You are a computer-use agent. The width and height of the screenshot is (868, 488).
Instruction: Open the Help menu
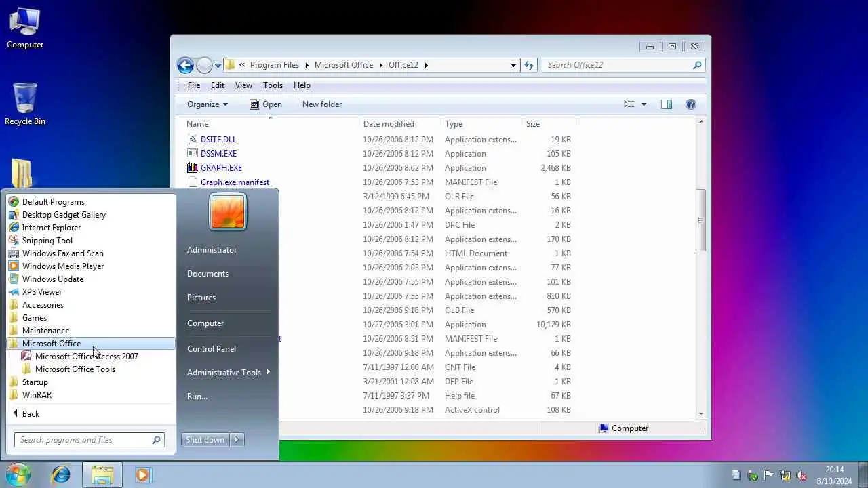(302, 85)
